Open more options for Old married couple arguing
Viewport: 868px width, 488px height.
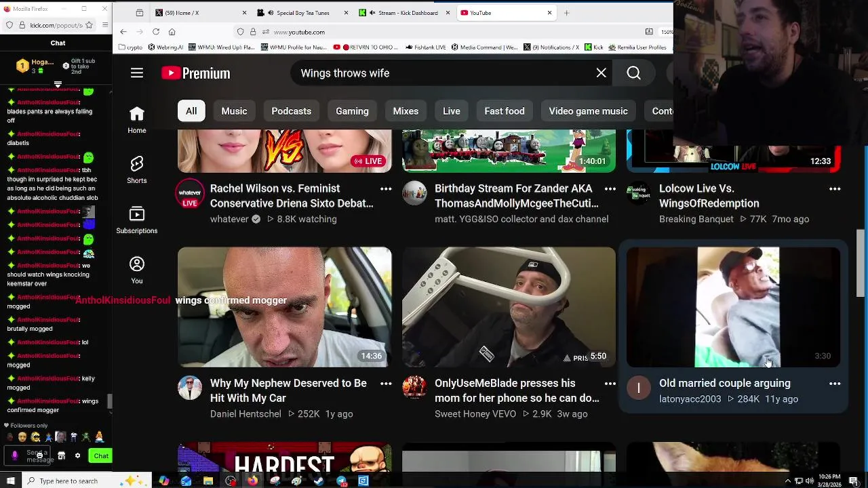(x=835, y=384)
